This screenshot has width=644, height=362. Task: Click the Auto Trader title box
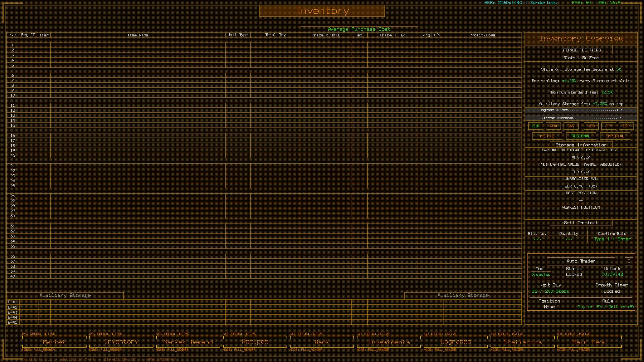581,261
